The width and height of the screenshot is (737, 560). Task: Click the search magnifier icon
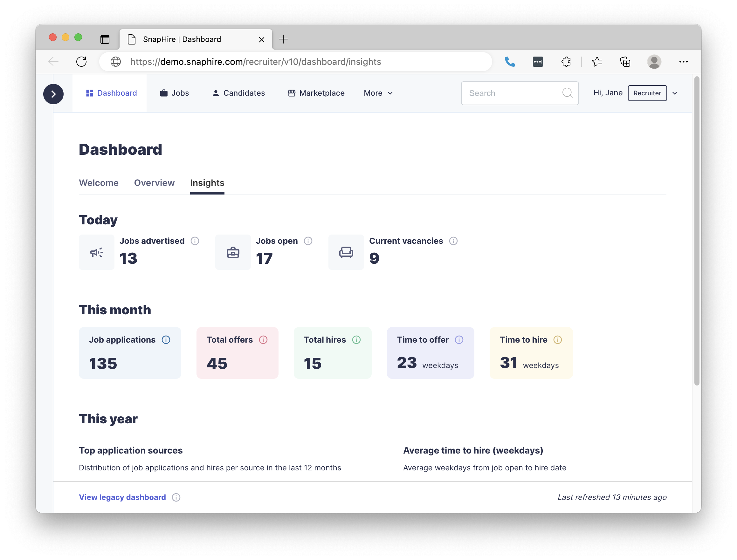pyautogui.click(x=567, y=93)
